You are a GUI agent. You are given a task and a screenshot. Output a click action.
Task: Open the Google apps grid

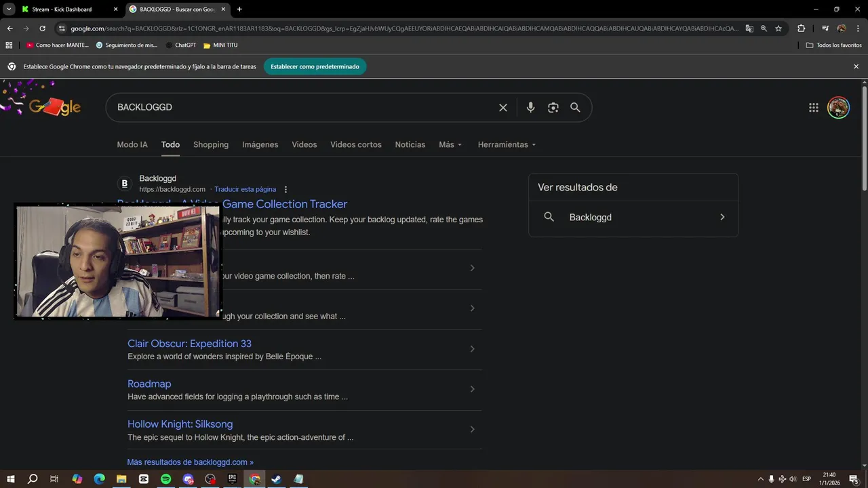814,107
